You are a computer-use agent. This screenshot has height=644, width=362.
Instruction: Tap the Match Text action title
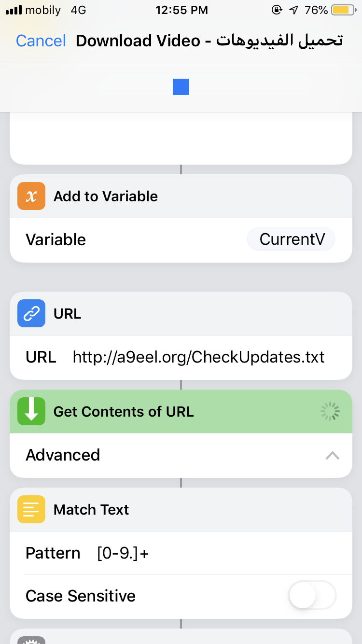pyautogui.click(x=91, y=509)
